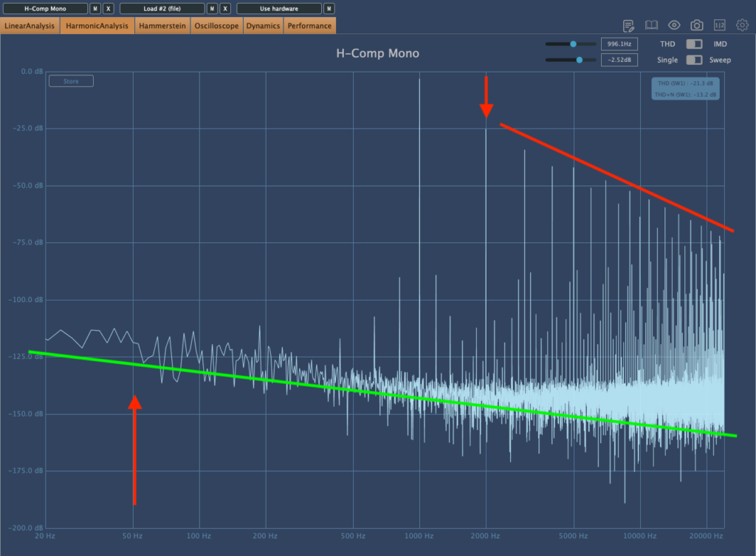Toggle the Single / Sweep switch
The width and height of the screenshot is (756, 556).
pos(694,60)
